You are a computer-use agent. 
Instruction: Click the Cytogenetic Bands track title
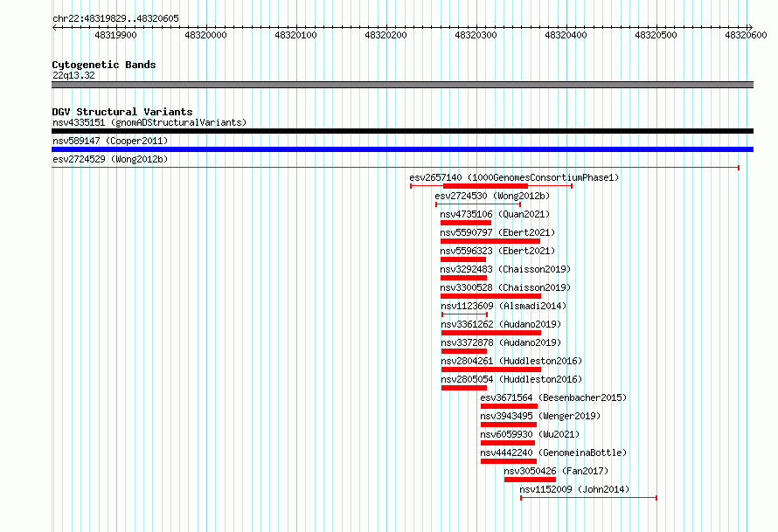(x=104, y=65)
